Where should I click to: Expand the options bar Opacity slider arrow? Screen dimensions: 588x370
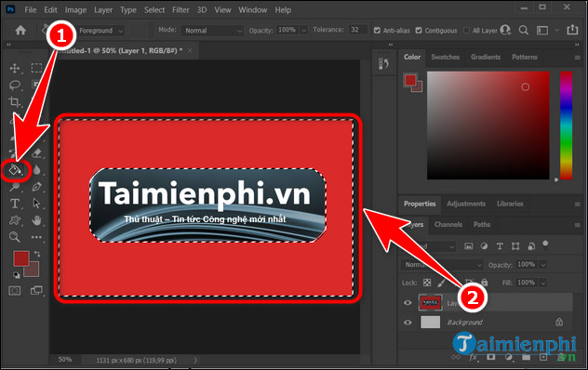(303, 31)
